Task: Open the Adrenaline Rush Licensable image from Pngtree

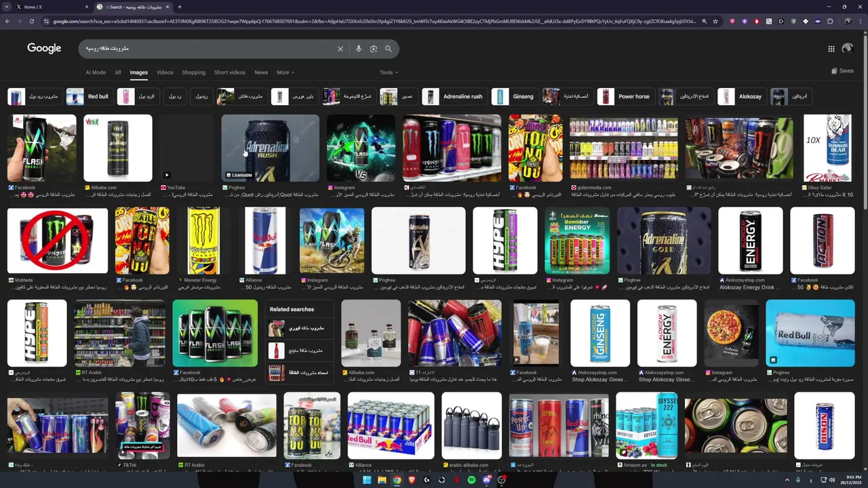Action: (x=270, y=148)
